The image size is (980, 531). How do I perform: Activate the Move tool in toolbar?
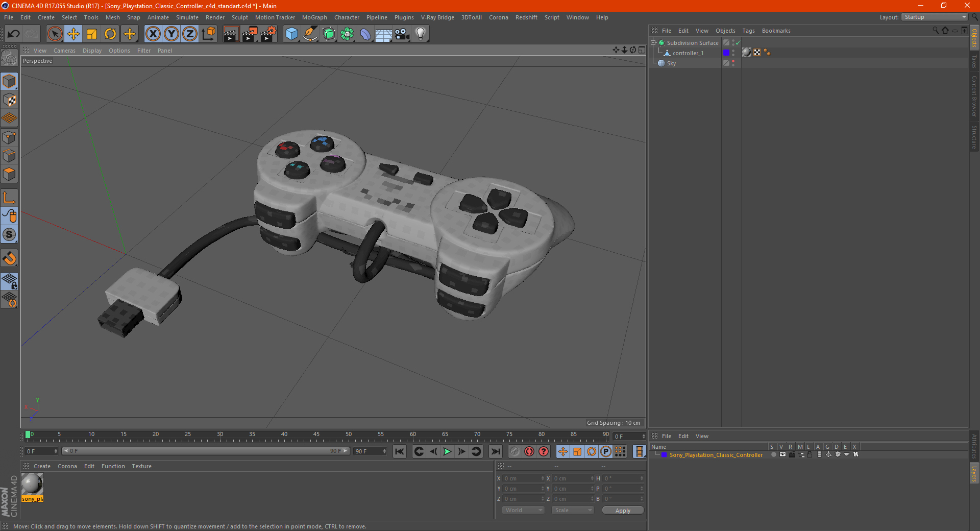click(73, 34)
